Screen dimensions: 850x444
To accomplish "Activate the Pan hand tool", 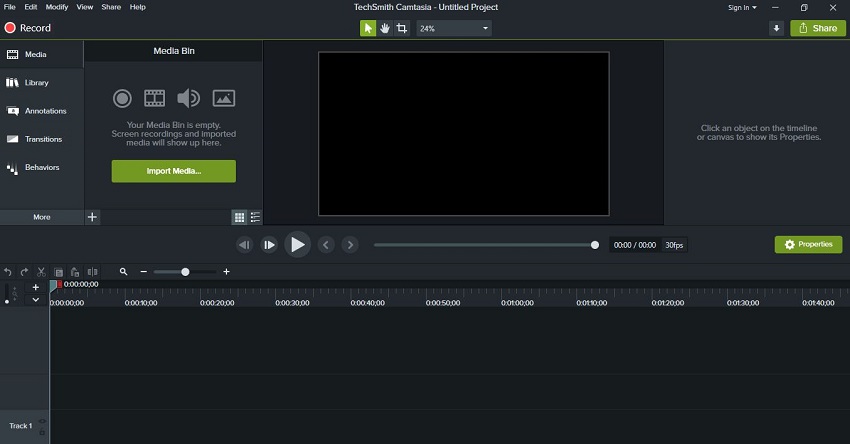I will tap(385, 28).
